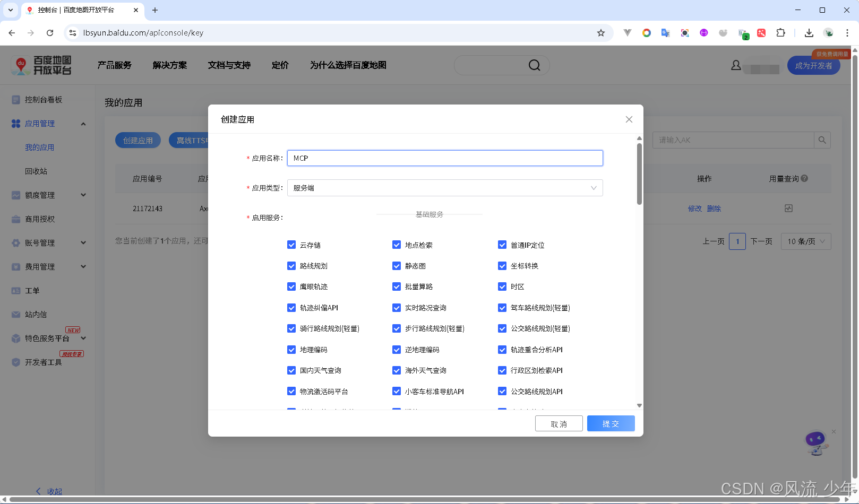Viewport: 859px width, 504px height.
Task: Click the user profile icon in header
Action: (x=736, y=65)
